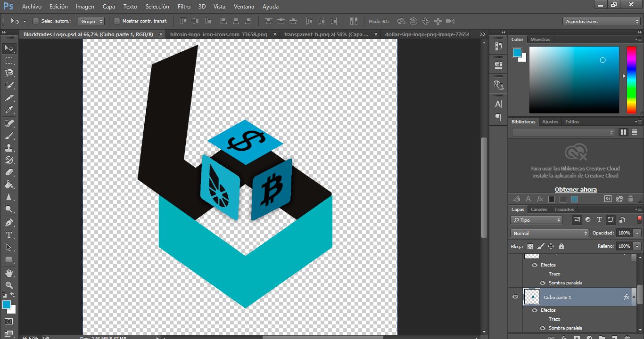Toggle Quick Mask mode icon
Screen dimensions: 644x339
[9, 321]
